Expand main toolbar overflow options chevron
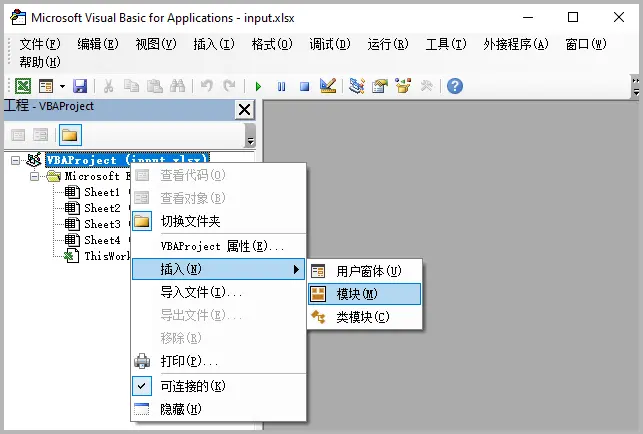Image resolution: width=643 pixels, height=434 pixels. [x=635, y=87]
